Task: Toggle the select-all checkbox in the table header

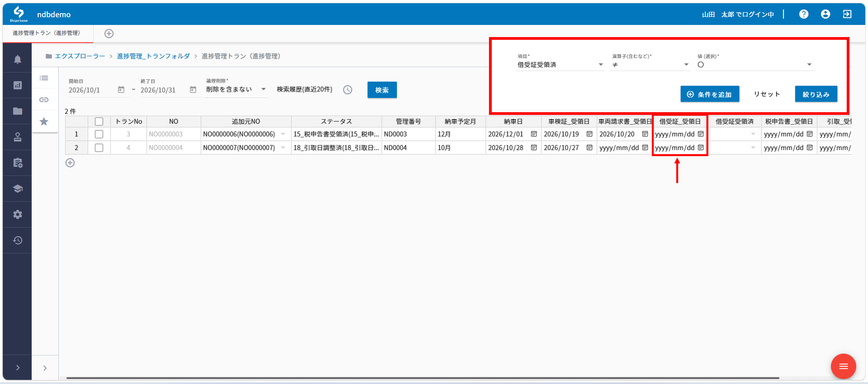Action: point(99,121)
